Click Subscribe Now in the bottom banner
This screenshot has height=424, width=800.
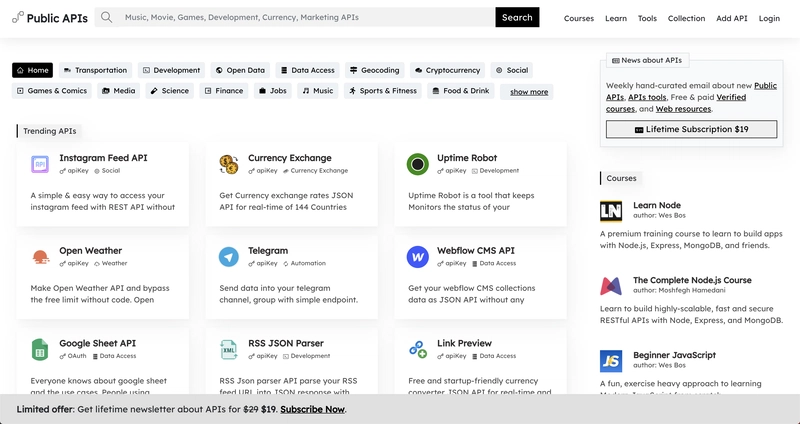click(x=312, y=409)
